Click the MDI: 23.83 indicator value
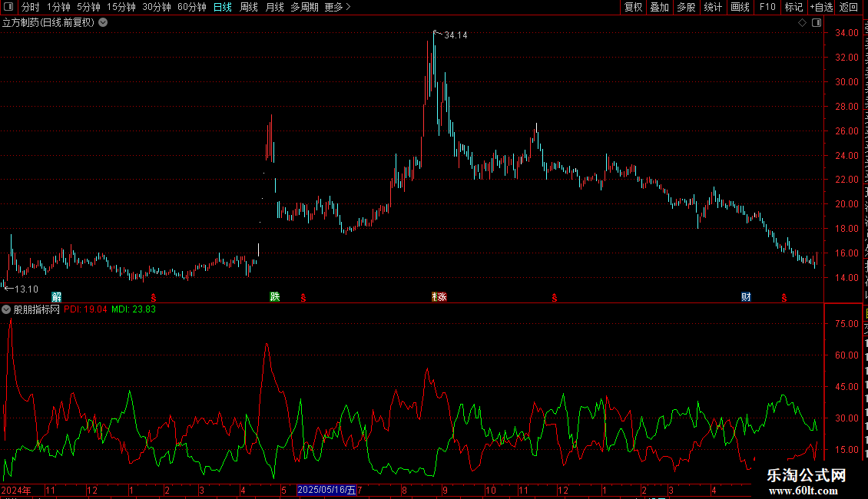This screenshot has width=868, height=499. click(134, 309)
